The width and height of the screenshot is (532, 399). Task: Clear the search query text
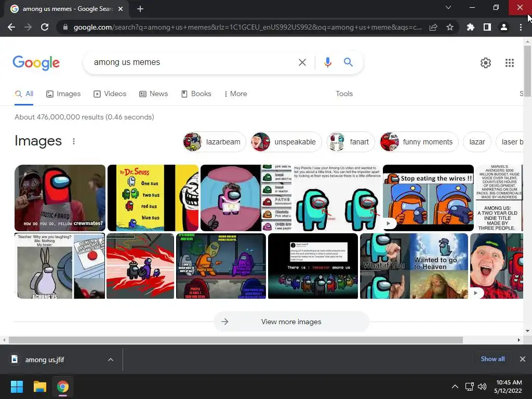pos(302,62)
